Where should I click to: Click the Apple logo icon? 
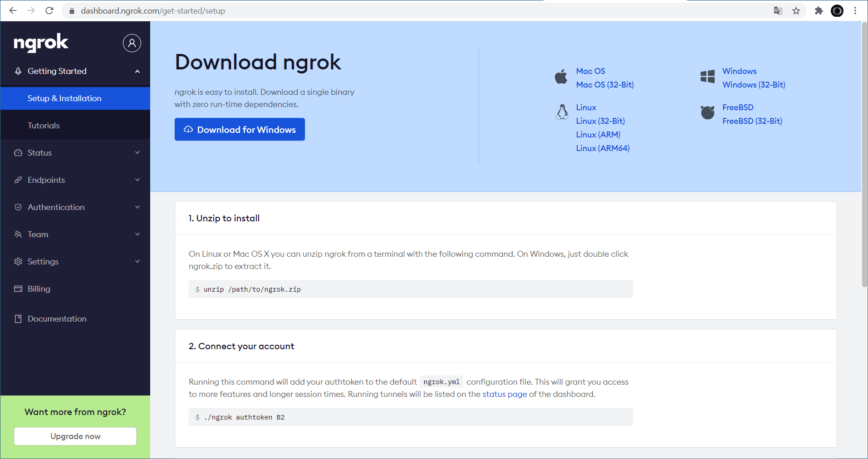tap(561, 77)
